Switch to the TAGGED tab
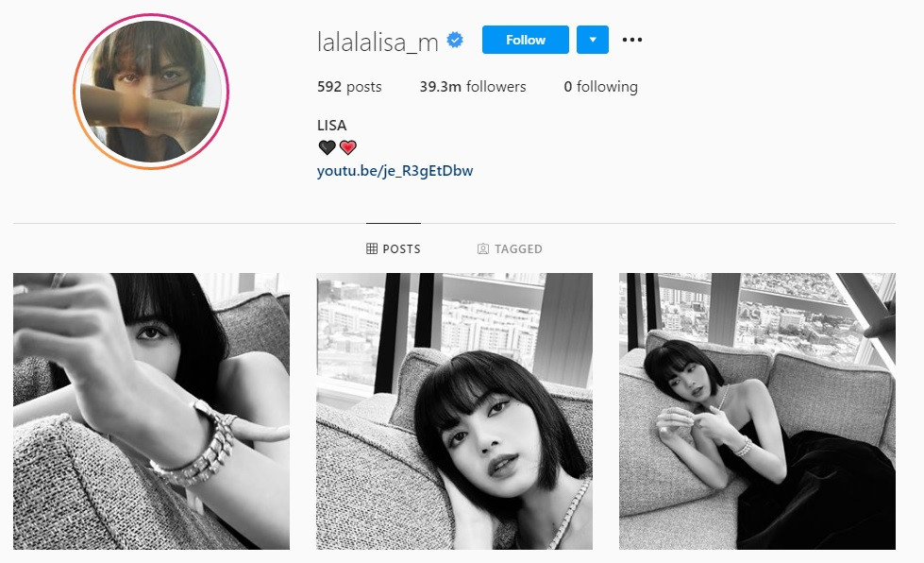This screenshot has width=924, height=563. pyautogui.click(x=510, y=248)
